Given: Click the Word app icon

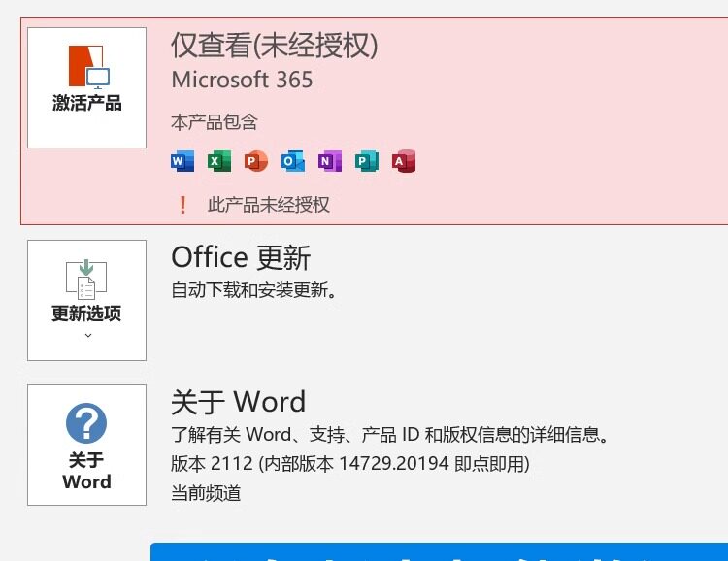Looking at the screenshot, I should click(x=182, y=161).
